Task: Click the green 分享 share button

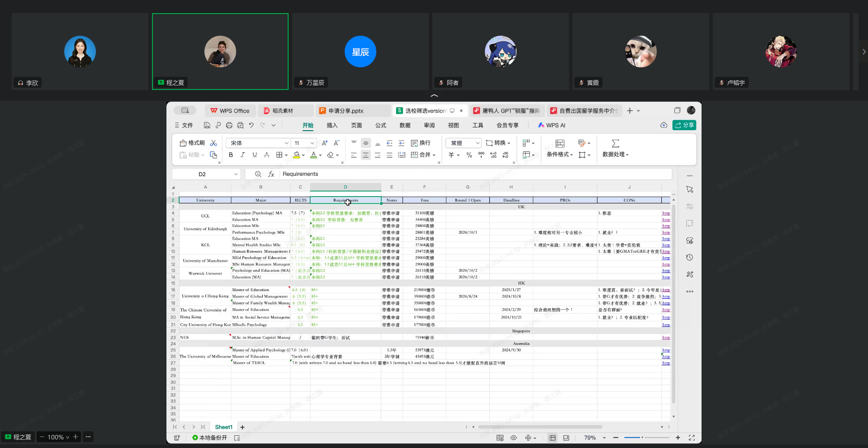Action: 684,125
